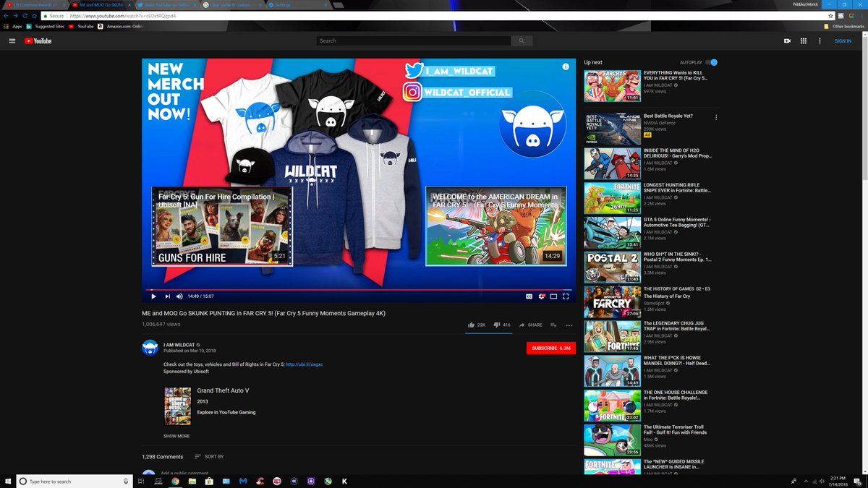This screenshot has height=488, width=868.
Task: Open THE ONE HOUSE CHALLENGE video title
Action: 676,395
